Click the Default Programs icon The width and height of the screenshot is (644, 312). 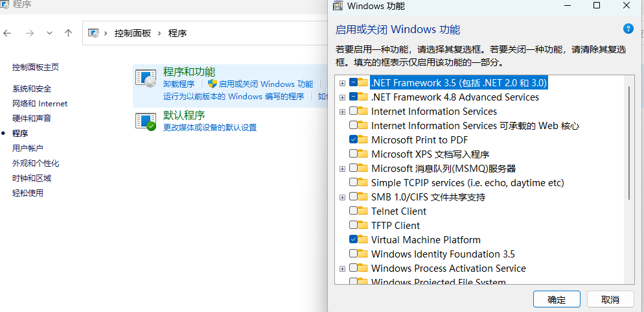(146, 121)
